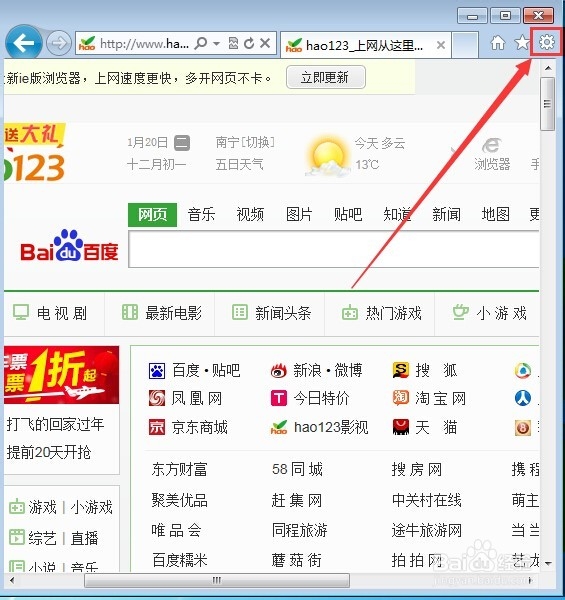This screenshot has height=600, width=565.
Task: Click the 直播 sidebar link
Action: pos(85,538)
